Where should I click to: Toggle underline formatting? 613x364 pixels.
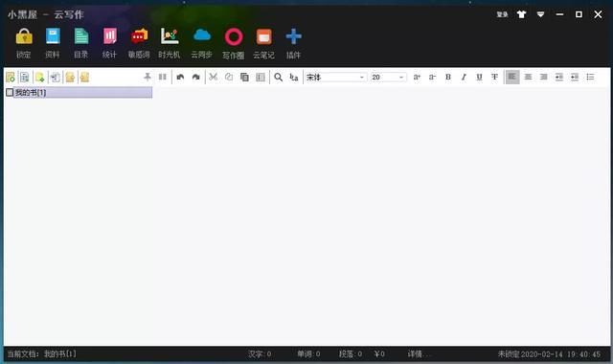(x=479, y=77)
